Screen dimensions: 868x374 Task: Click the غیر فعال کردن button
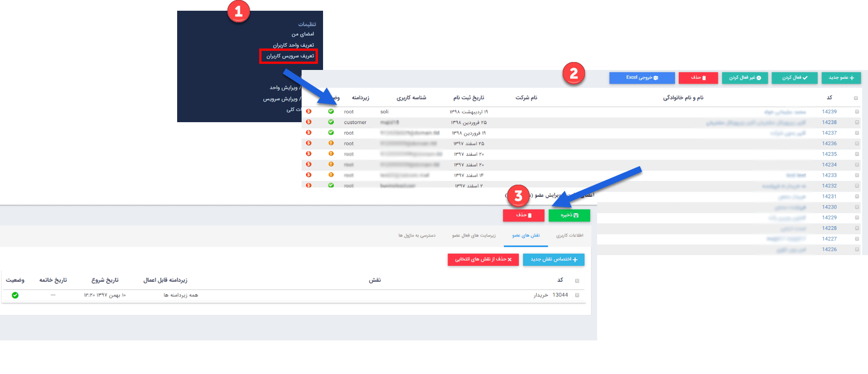745,78
